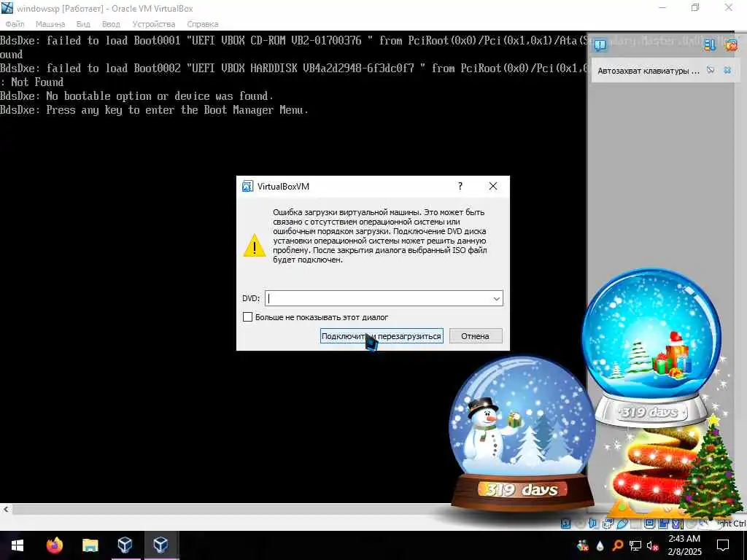Click the muted volume tray icon
The height and width of the screenshot is (560, 747).
653,545
